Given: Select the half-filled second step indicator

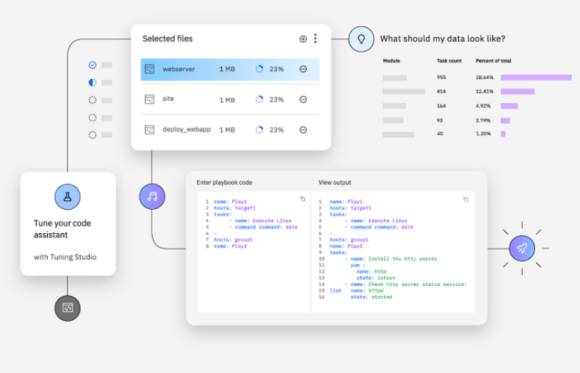Looking at the screenshot, I should tap(92, 83).
